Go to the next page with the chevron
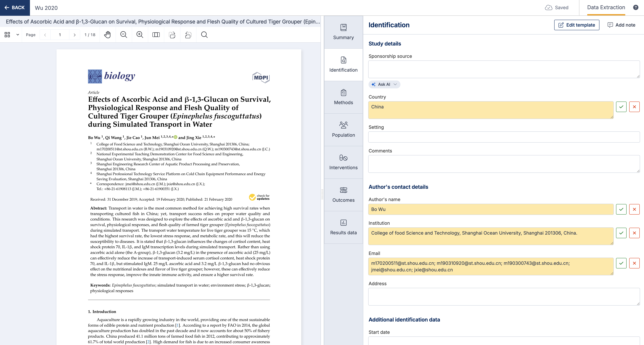 tap(74, 35)
